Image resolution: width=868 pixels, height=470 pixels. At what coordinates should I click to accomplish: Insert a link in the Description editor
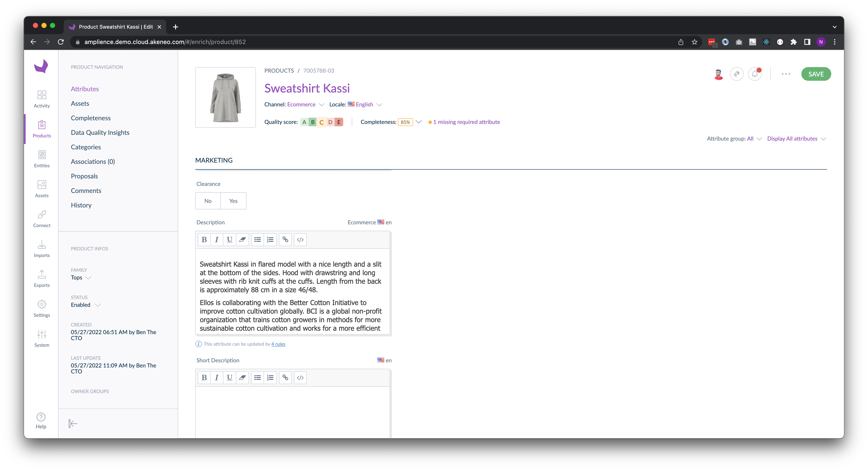click(x=285, y=239)
